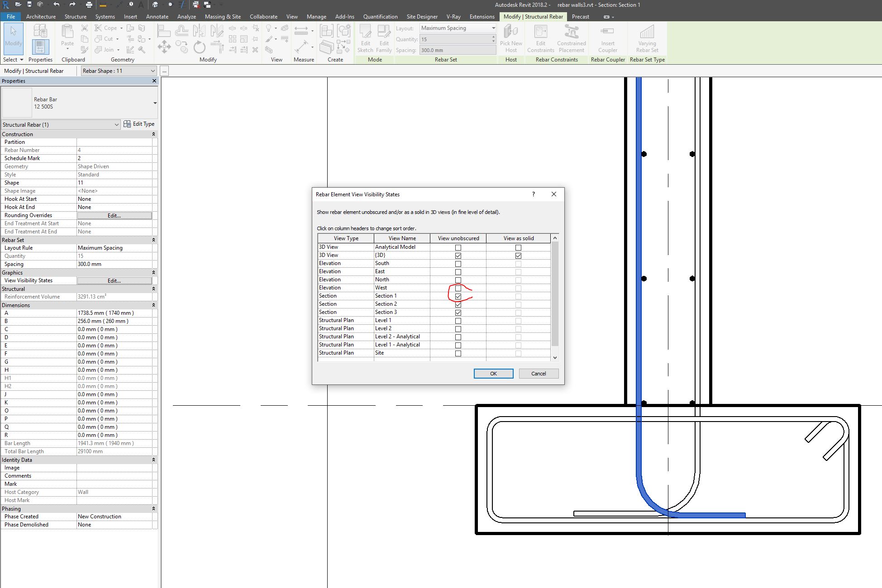Click the Edit Sketch icon
Image resolution: width=882 pixels, height=588 pixels.
[365, 38]
